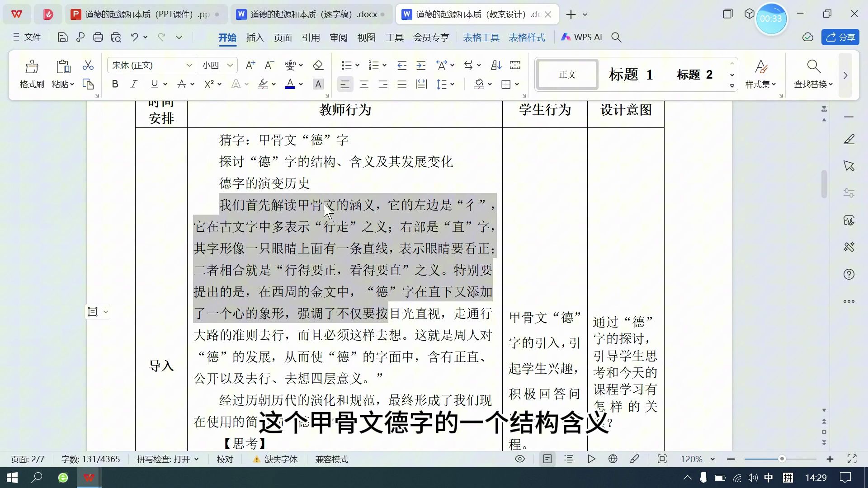Screen dimensions: 868x488
Task: Switch to the 页面 ribbon tab
Action: pyautogui.click(x=283, y=38)
